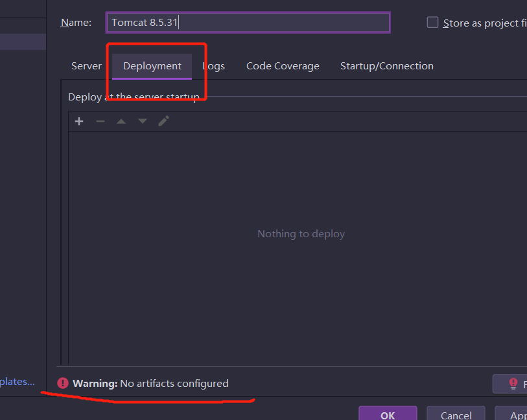The height and width of the screenshot is (420, 527).
Task: Click the Cancel button
Action: tap(456, 414)
